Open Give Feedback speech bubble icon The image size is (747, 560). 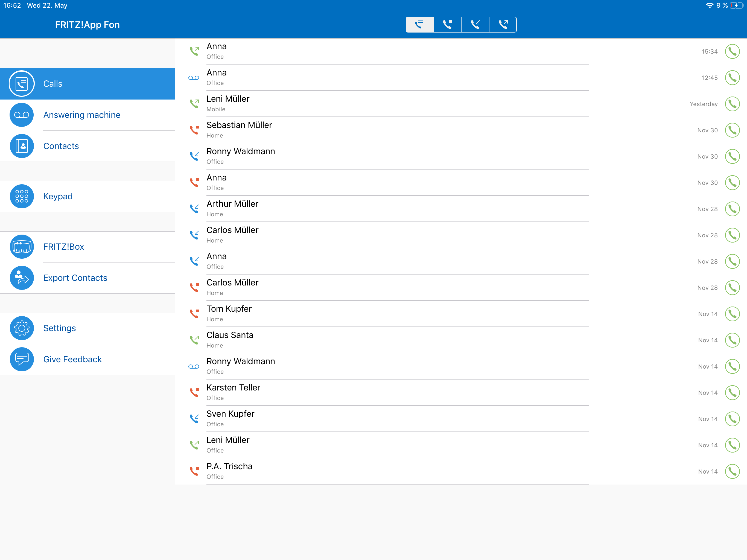tap(22, 359)
